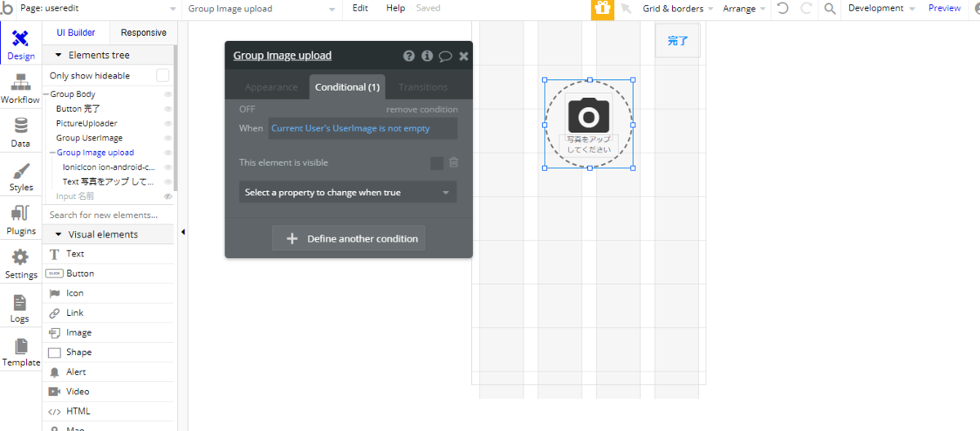Switch to the UI Builder tab

[76, 33]
